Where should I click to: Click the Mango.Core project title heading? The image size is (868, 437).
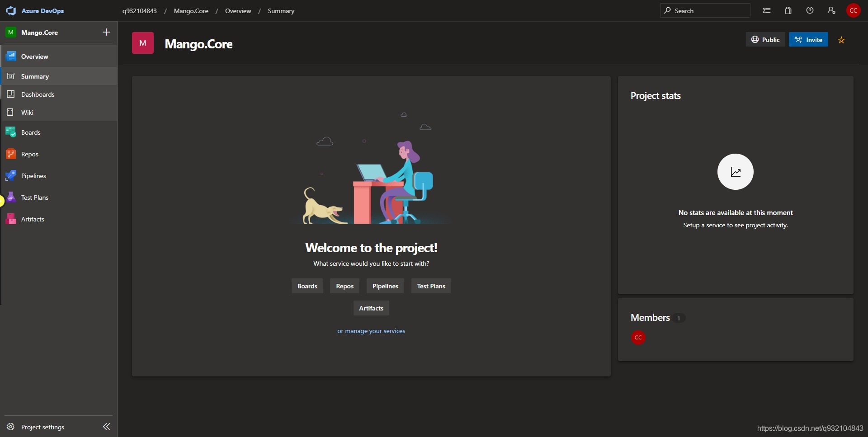coord(198,44)
